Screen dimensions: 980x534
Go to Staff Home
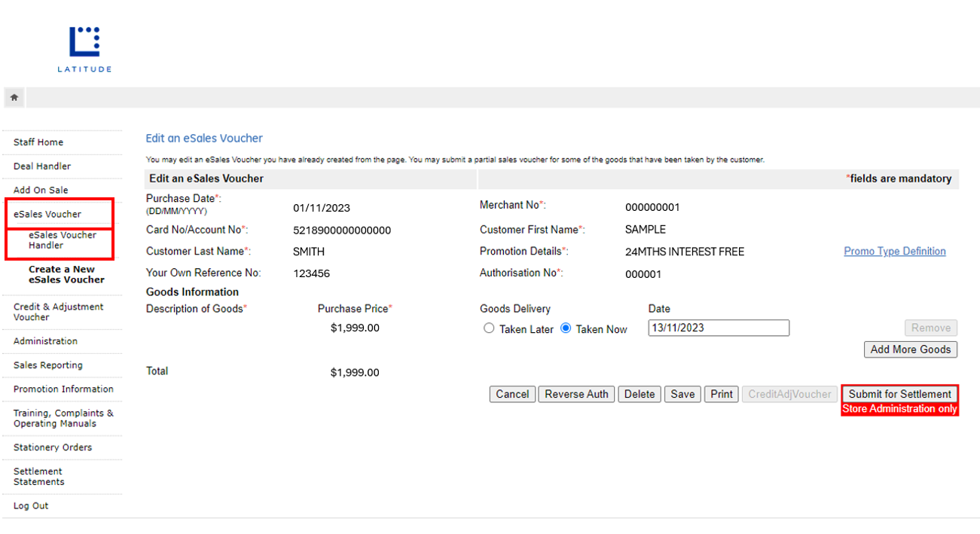click(x=38, y=142)
